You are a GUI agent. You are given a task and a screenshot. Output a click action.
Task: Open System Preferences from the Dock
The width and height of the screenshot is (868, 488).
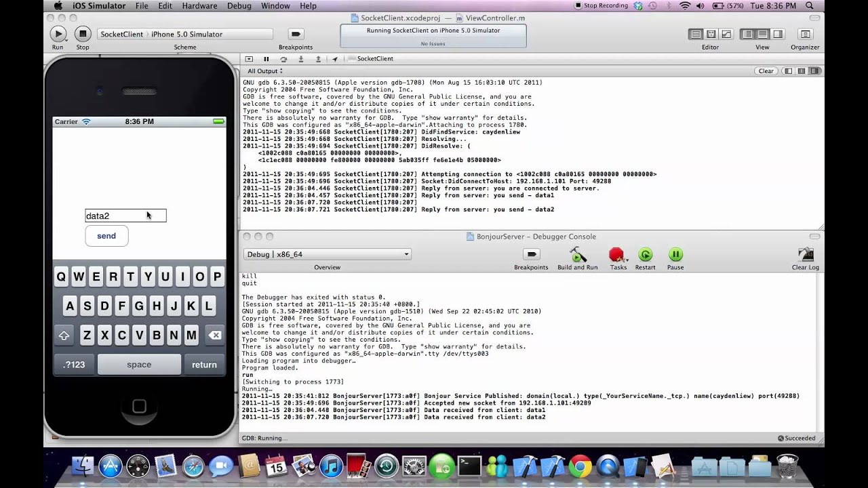pyautogui.click(x=414, y=466)
